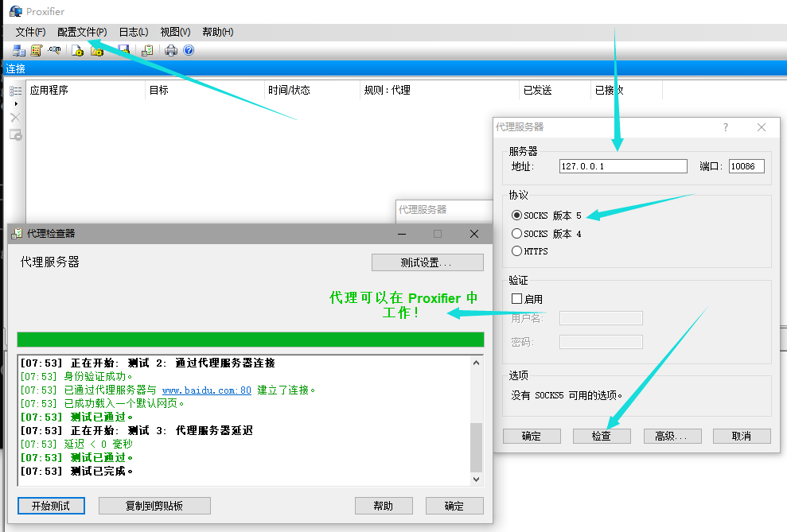
Task: Open the Name Resolution (.com) toolbar icon
Action: click(x=54, y=50)
